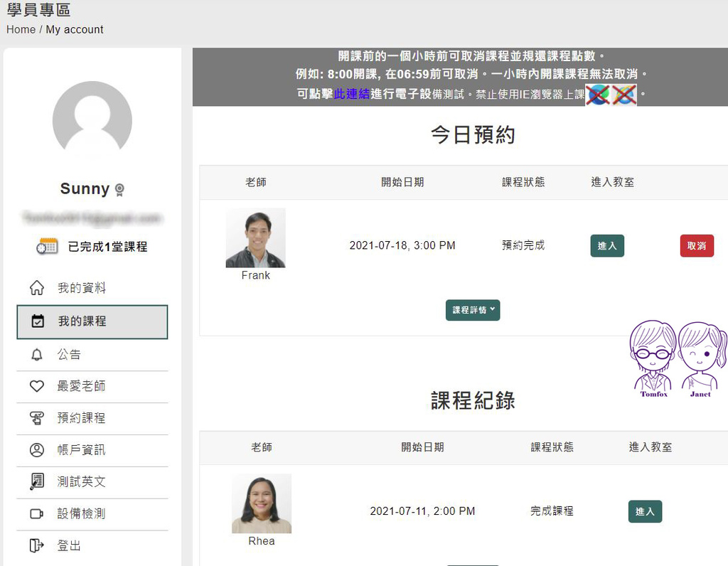The height and width of the screenshot is (566, 728).
Task: Open 設備檢測 device check page
Action: pyautogui.click(x=92, y=514)
